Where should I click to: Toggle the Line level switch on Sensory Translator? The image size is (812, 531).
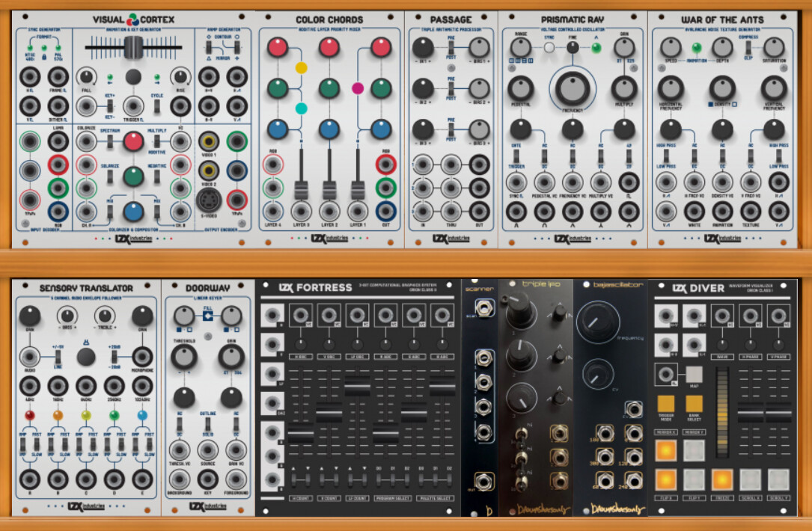58,357
